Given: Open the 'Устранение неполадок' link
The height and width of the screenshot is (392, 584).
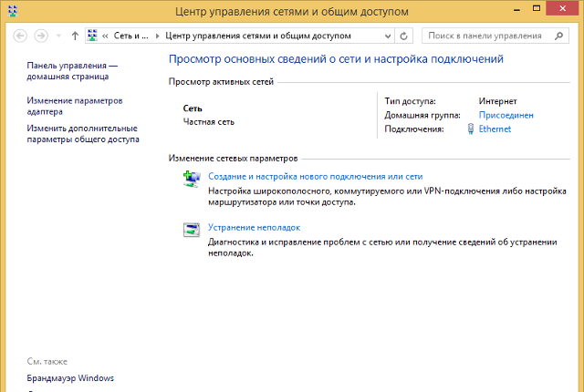Looking at the screenshot, I should [x=254, y=227].
